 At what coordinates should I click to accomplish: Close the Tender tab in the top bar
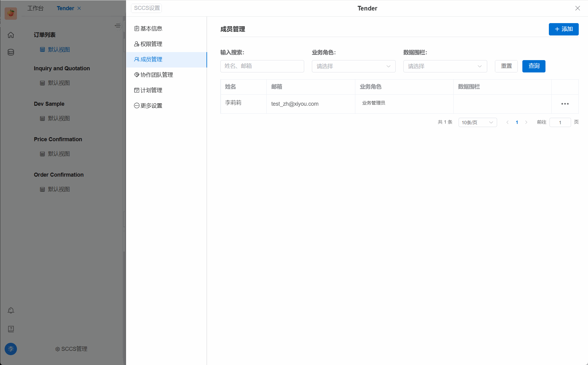(x=79, y=8)
